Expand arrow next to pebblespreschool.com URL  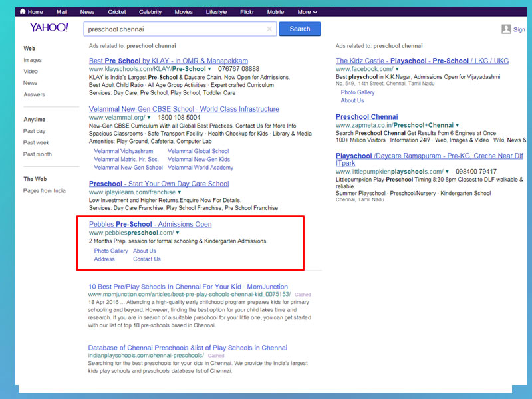pos(178,233)
